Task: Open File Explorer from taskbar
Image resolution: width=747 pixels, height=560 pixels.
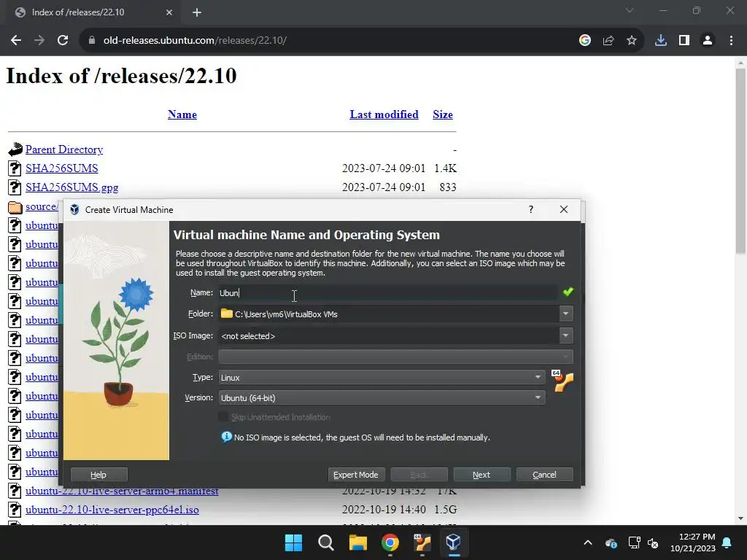Action: coord(357,542)
